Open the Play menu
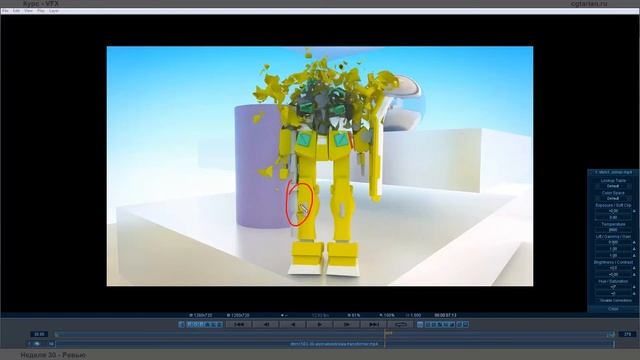Image resolution: width=640 pixels, height=360 pixels. coord(41,11)
